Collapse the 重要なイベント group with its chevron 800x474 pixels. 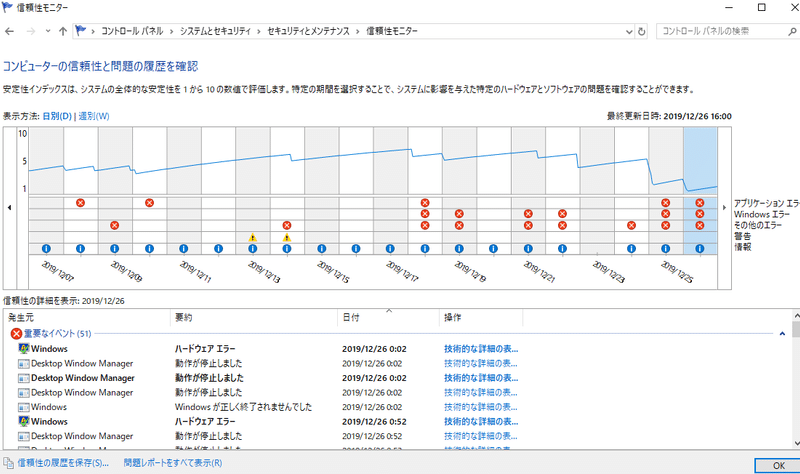pyautogui.click(x=782, y=334)
